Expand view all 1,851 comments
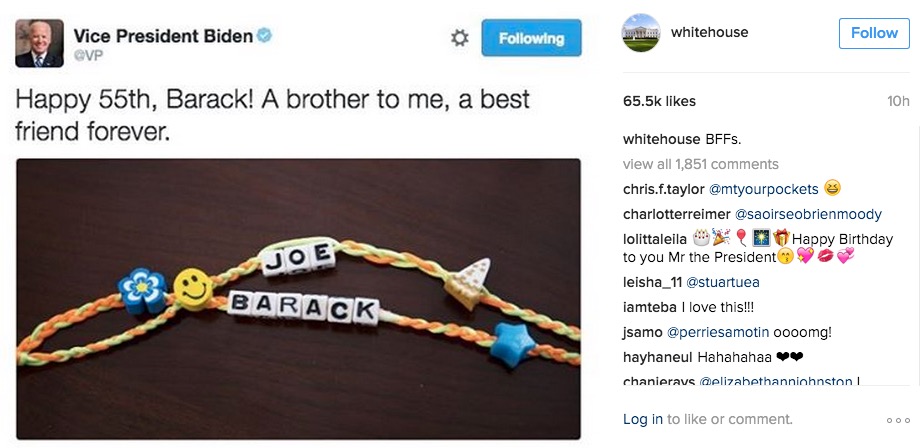 (x=701, y=164)
